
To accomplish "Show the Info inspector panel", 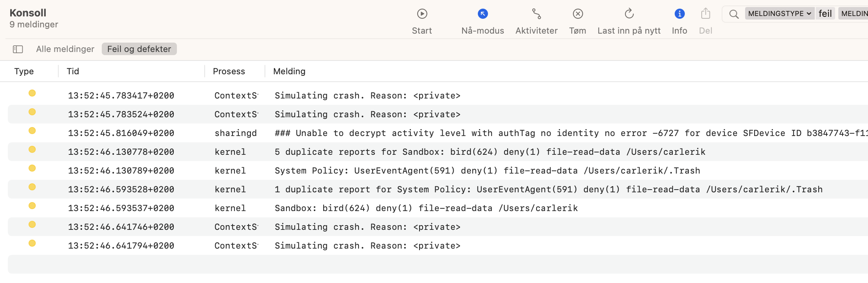I will pyautogui.click(x=679, y=14).
